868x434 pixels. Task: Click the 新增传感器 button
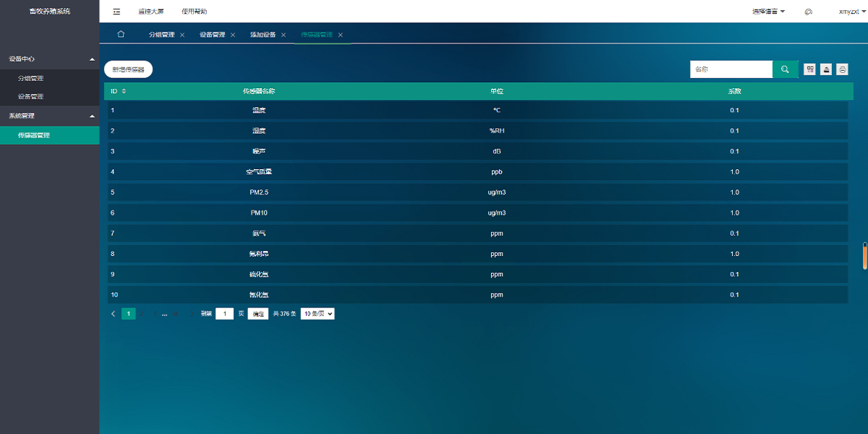[x=128, y=69]
